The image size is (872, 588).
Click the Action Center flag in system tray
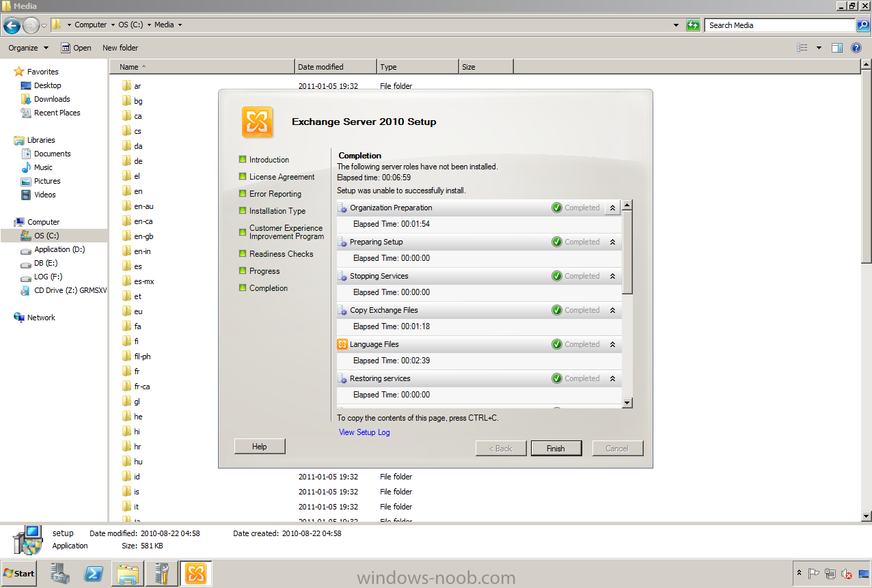click(814, 574)
